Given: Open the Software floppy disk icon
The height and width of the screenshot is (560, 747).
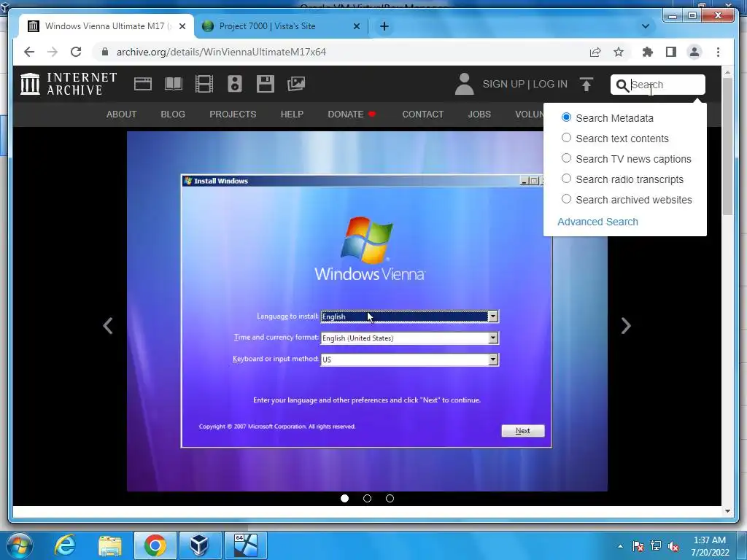Looking at the screenshot, I should 266,84.
